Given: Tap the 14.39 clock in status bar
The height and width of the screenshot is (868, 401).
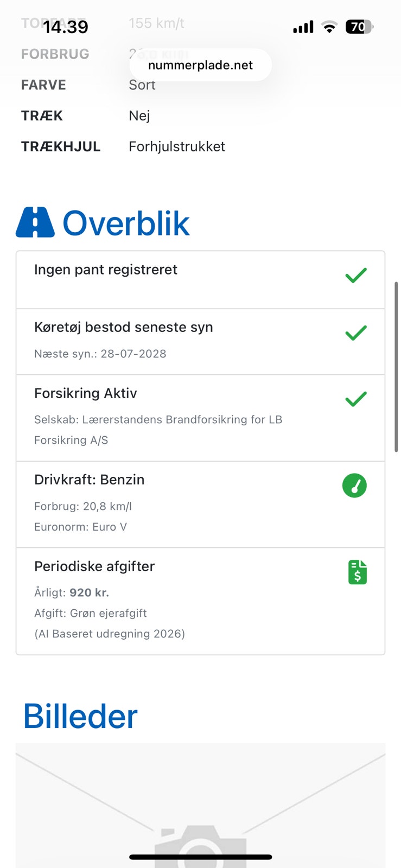Looking at the screenshot, I should pos(66,27).
